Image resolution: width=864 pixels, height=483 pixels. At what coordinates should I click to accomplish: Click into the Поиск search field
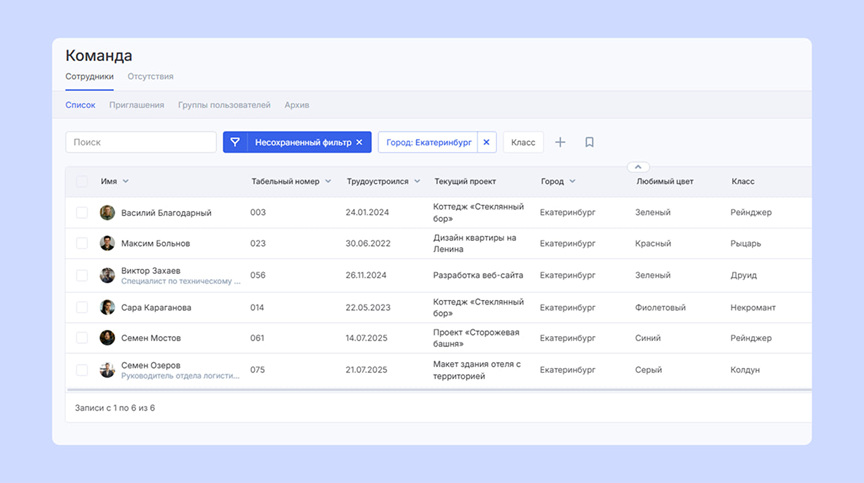pyautogui.click(x=141, y=143)
